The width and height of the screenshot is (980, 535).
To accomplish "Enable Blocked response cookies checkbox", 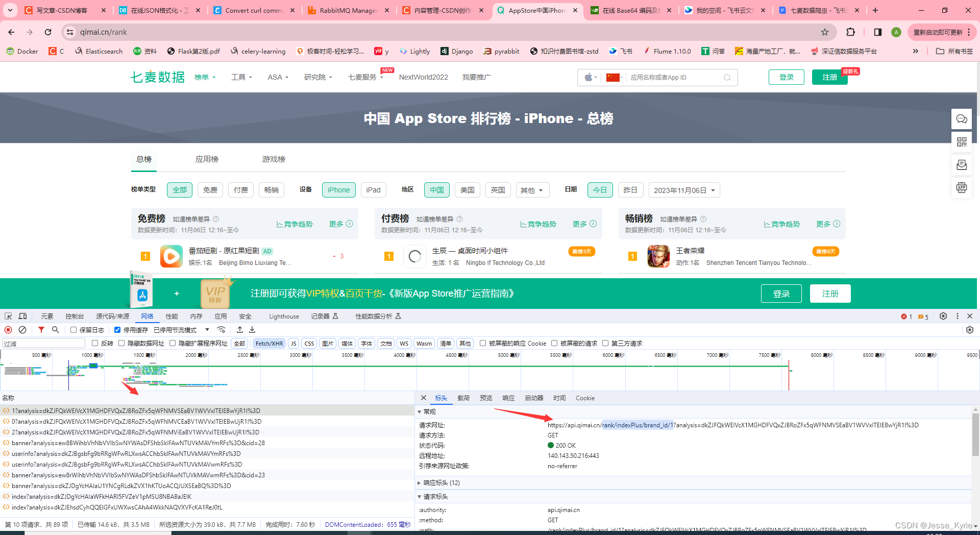I will (x=483, y=343).
